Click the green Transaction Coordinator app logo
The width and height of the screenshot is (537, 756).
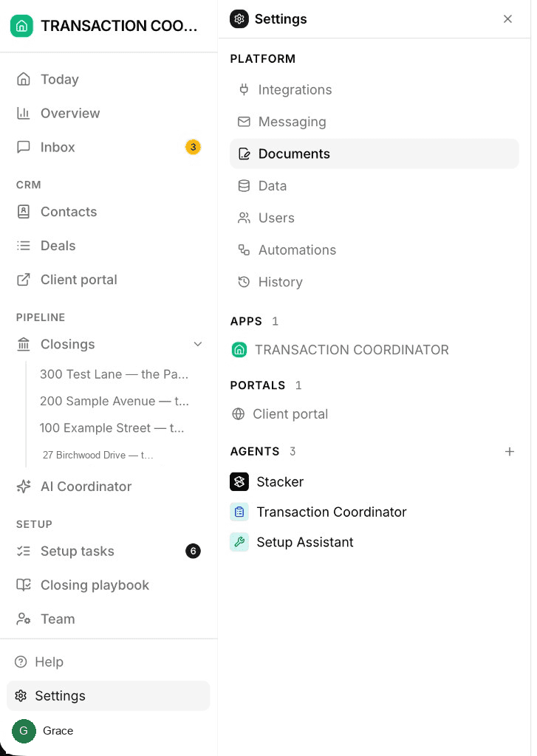21,26
